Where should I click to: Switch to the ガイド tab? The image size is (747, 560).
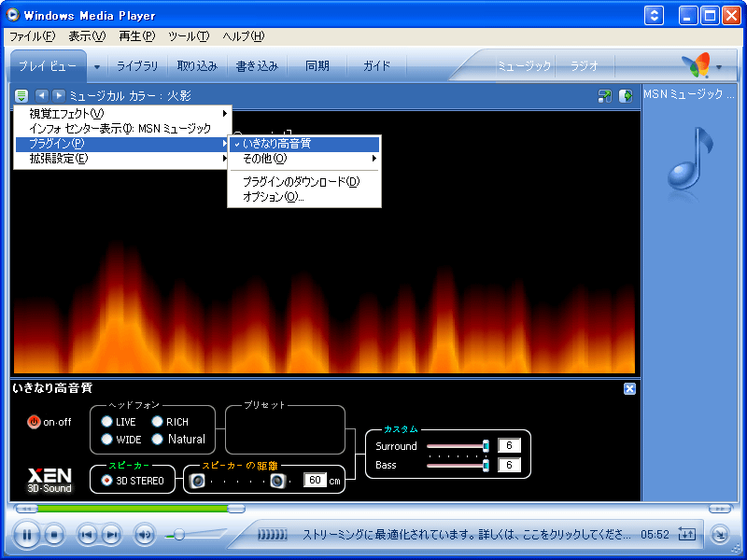point(377,66)
